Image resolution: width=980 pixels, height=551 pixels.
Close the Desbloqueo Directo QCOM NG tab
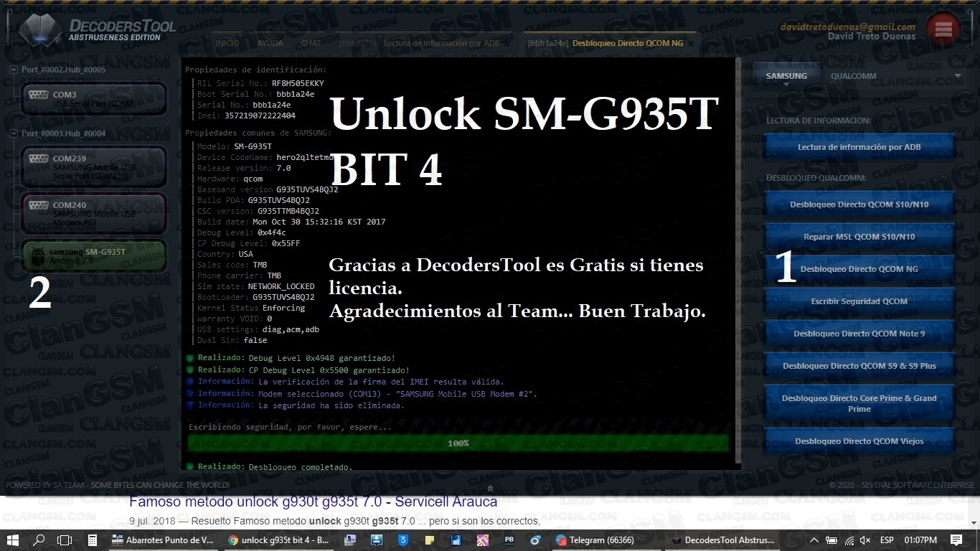click(692, 43)
